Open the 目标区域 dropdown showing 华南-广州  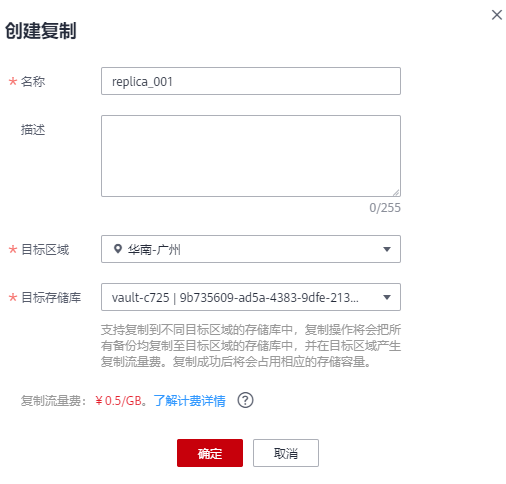tap(251, 249)
